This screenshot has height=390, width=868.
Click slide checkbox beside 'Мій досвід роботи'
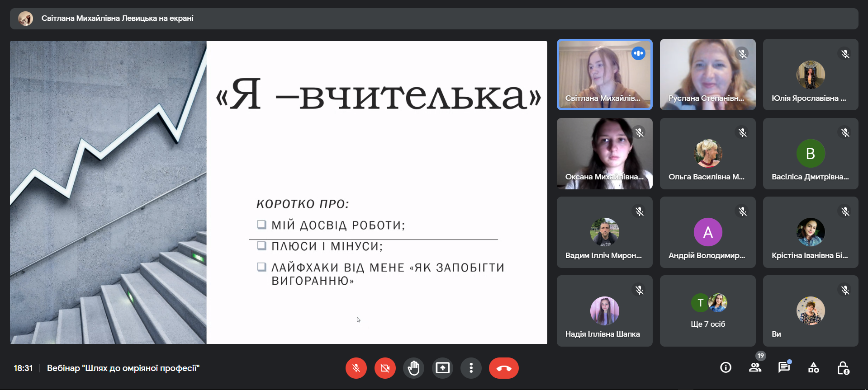tap(261, 225)
